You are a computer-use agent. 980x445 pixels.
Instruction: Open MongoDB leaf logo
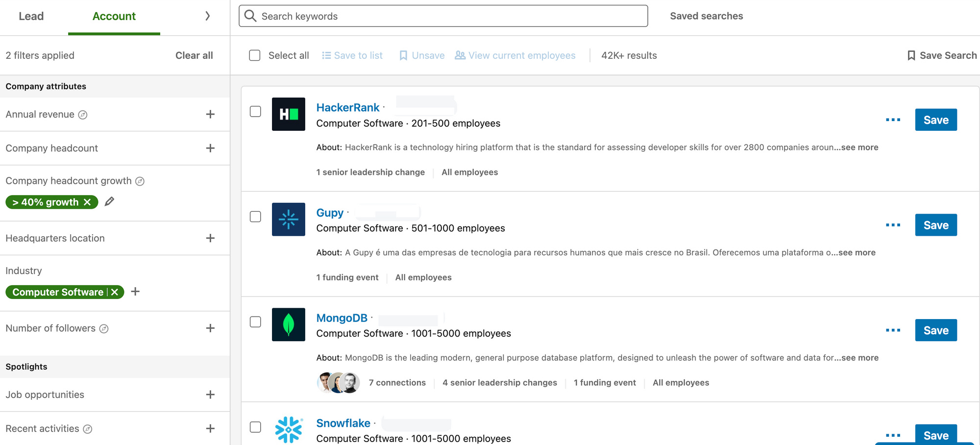pyautogui.click(x=289, y=324)
